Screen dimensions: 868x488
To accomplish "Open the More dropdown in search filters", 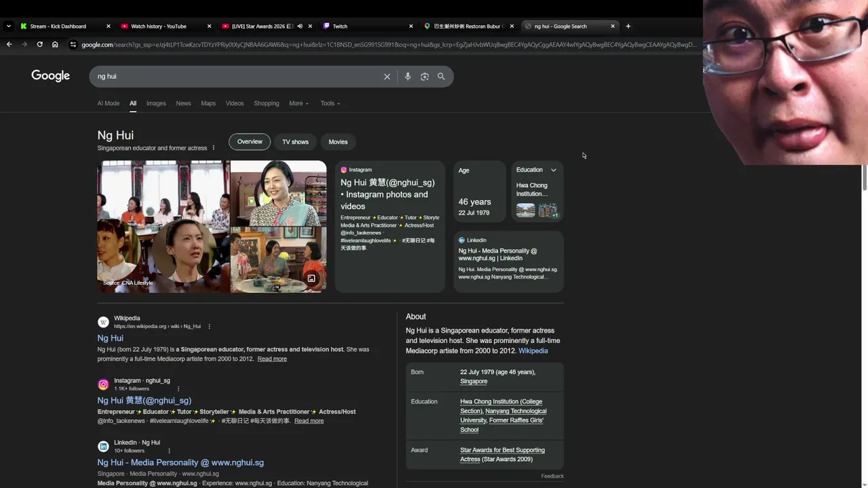I will [x=298, y=104].
